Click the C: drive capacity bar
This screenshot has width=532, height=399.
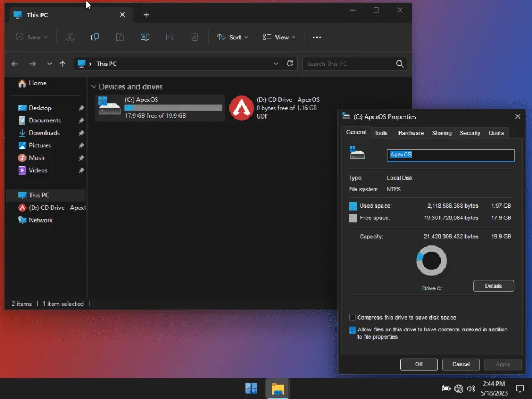tap(173, 108)
